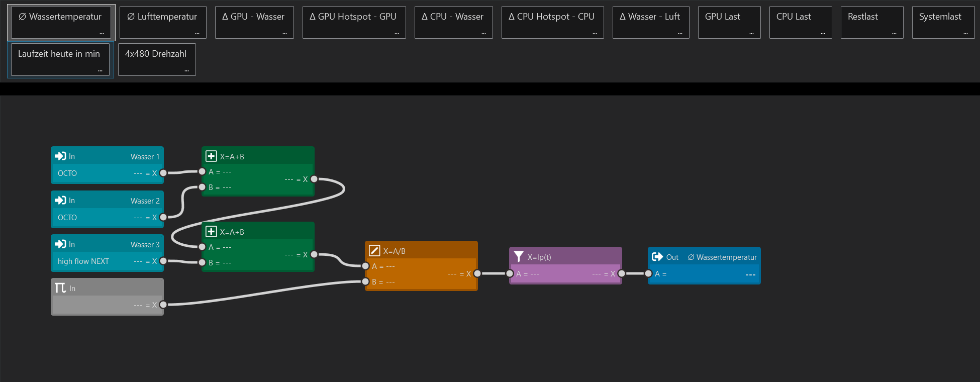
Task: Click the Out arrow icon on output node
Action: (x=657, y=257)
